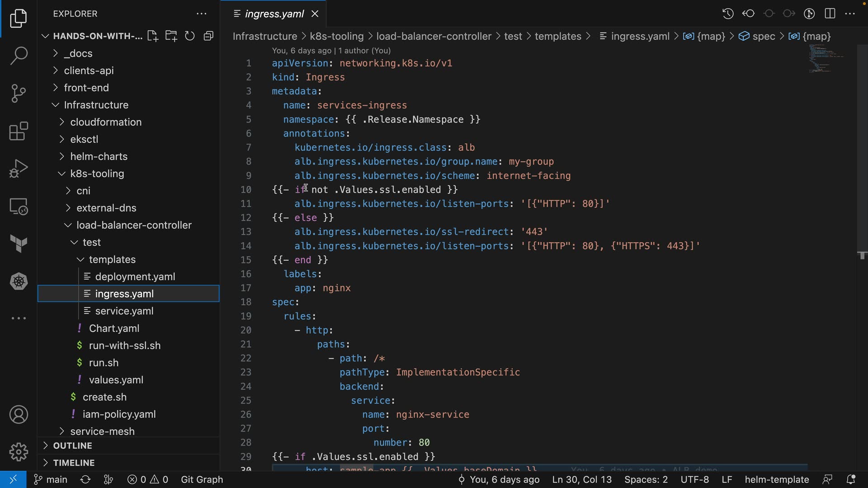The height and width of the screenshot is (488, 868).
Task: Collapse all folders in Explorer
Action: 208,36
